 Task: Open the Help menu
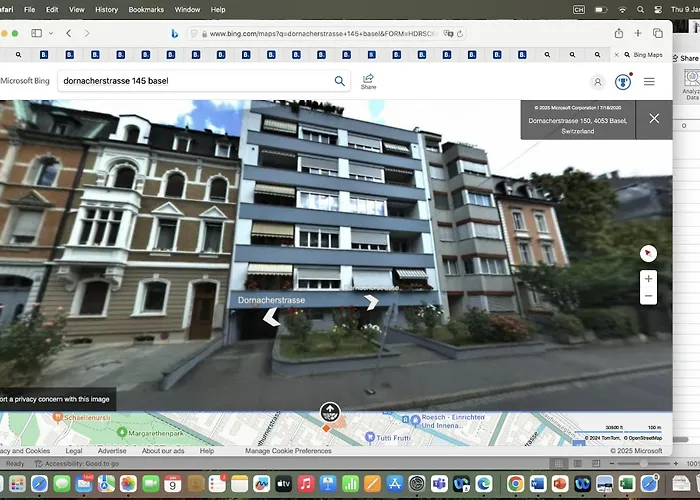pos(218,9)
